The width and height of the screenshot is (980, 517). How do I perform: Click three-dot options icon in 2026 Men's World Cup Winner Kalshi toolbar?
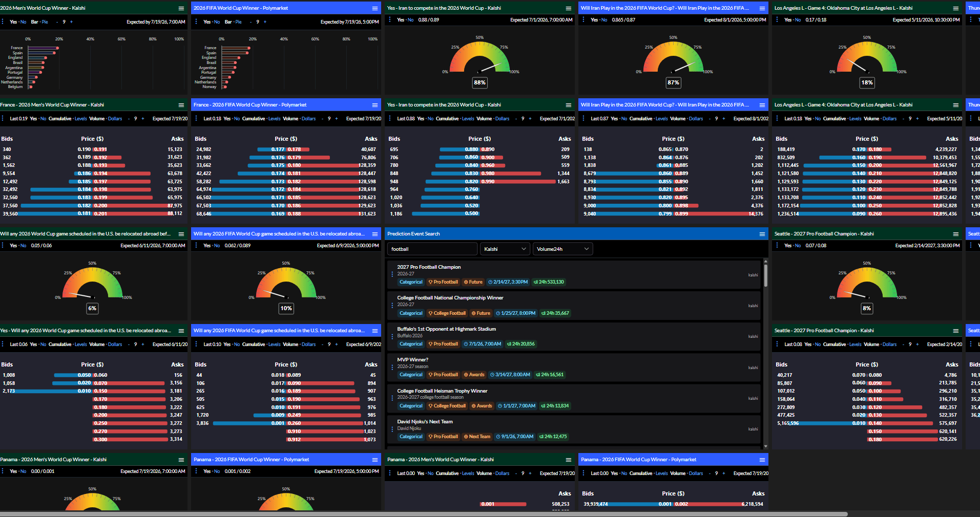3,22
